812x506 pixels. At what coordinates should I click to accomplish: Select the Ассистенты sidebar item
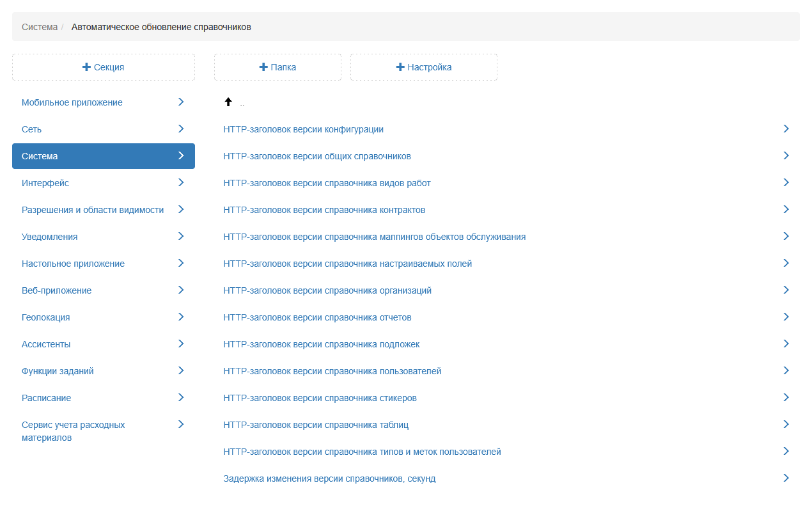point(46,344)
